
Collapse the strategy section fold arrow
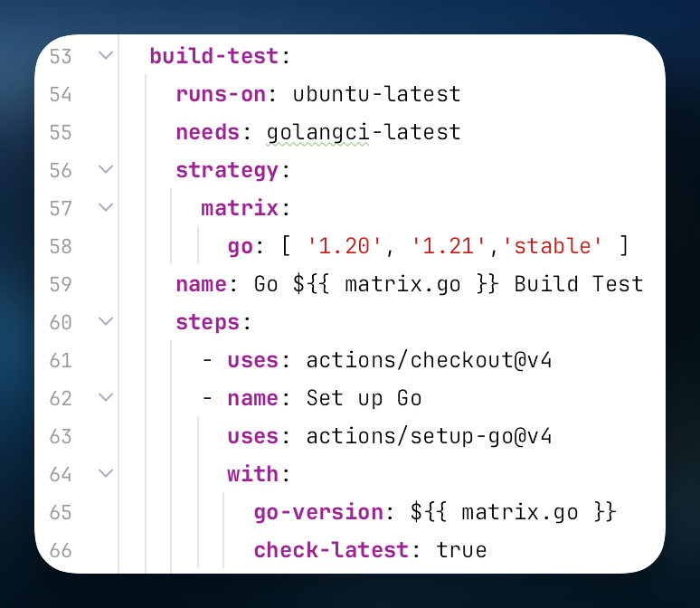(x=106, y=170)
